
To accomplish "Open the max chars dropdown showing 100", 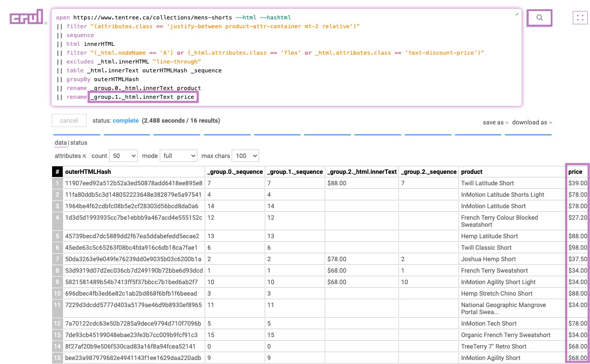I will click(x=245, y=156).
